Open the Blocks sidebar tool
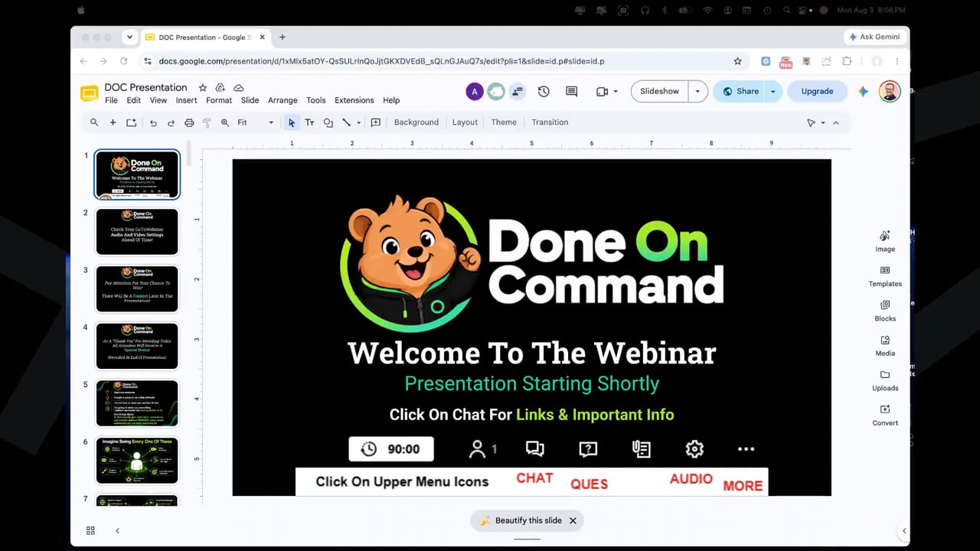The image size is (980, 551). (885, 311)
